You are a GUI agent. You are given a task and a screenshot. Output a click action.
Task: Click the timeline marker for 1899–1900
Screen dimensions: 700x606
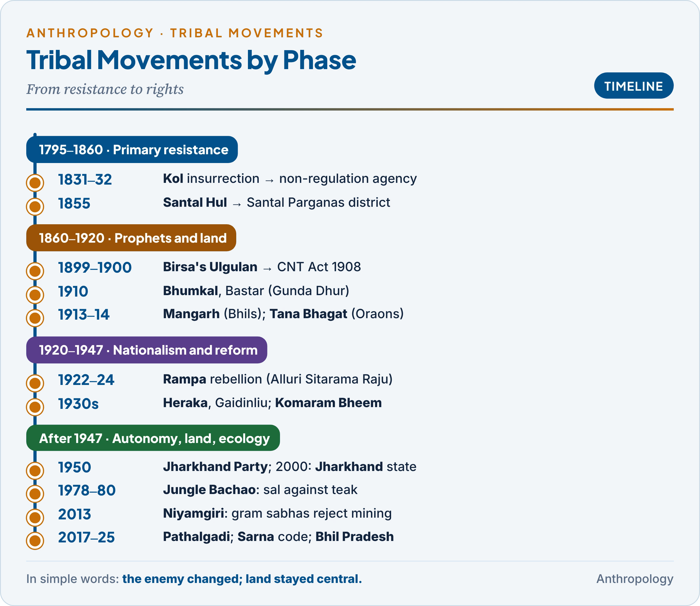[x=35, y=271]
